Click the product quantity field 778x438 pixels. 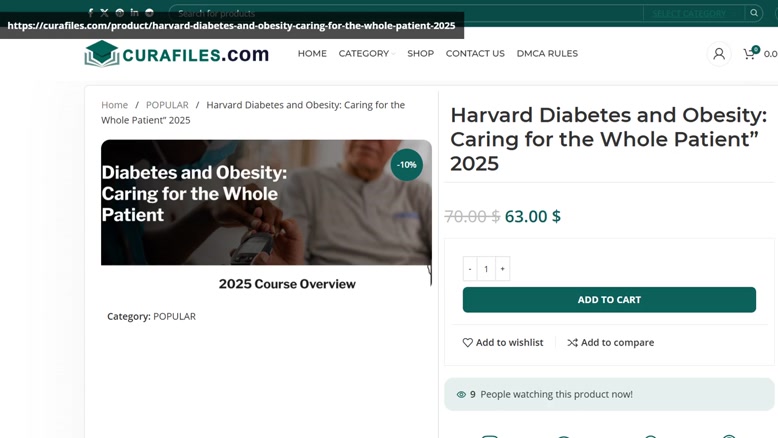pos(486,268)
